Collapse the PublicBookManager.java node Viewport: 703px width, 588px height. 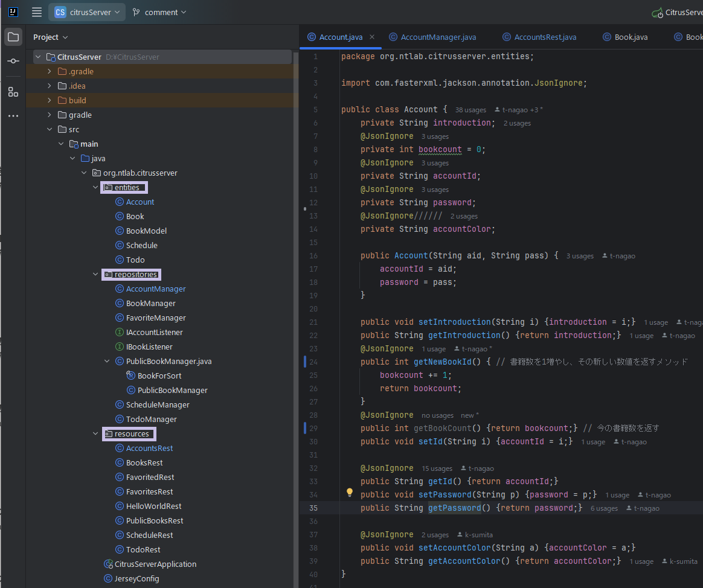point(107,361)
